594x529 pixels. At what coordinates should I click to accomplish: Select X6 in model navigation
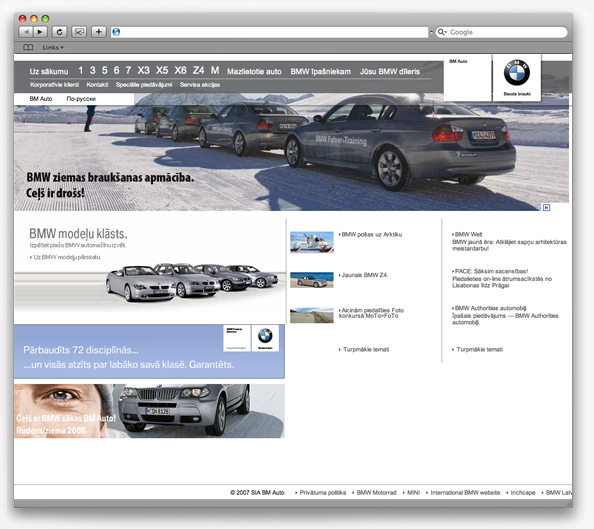pyautogui.click(x=180, y=70)
